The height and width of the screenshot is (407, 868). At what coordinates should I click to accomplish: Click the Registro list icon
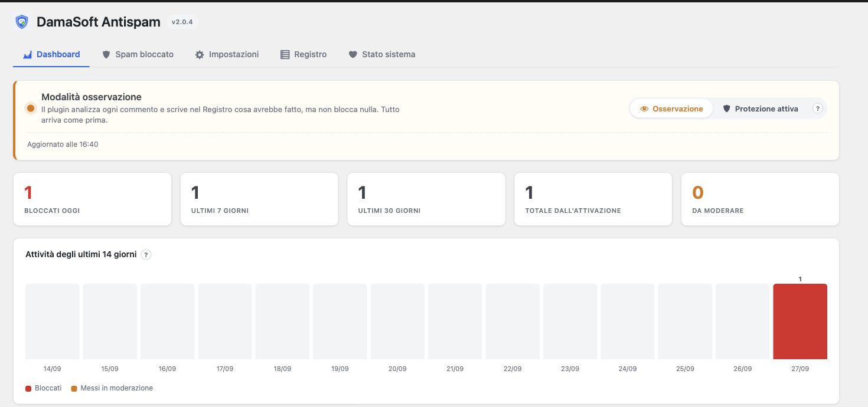pyautogui.click(x=285, y=54)
